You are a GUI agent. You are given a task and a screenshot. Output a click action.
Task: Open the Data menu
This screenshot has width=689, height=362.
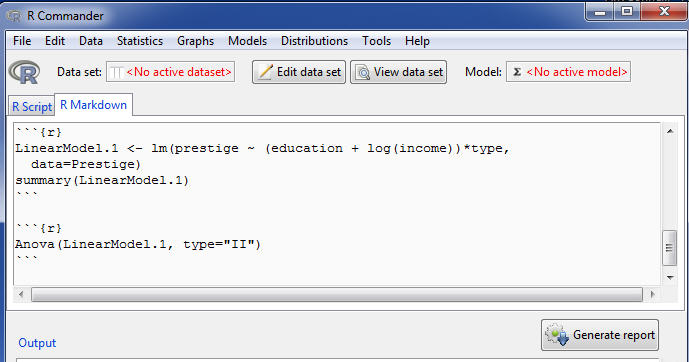91,41
